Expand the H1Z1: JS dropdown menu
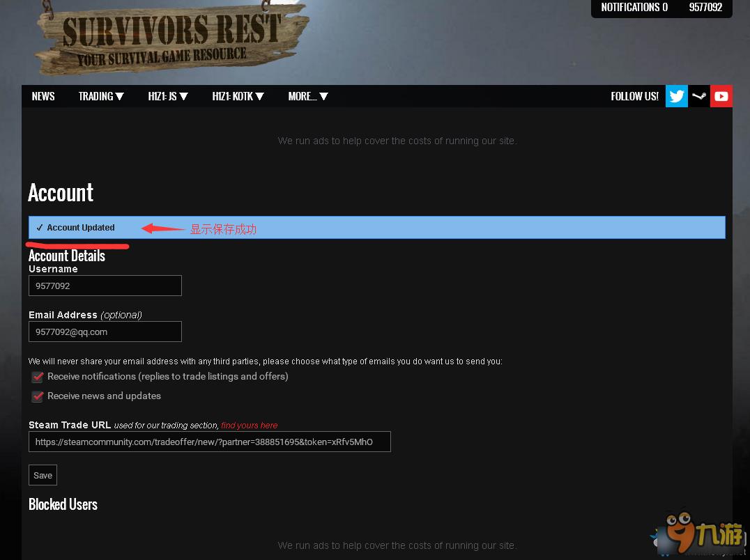This screenshot has height=560, width=750. 168,97
